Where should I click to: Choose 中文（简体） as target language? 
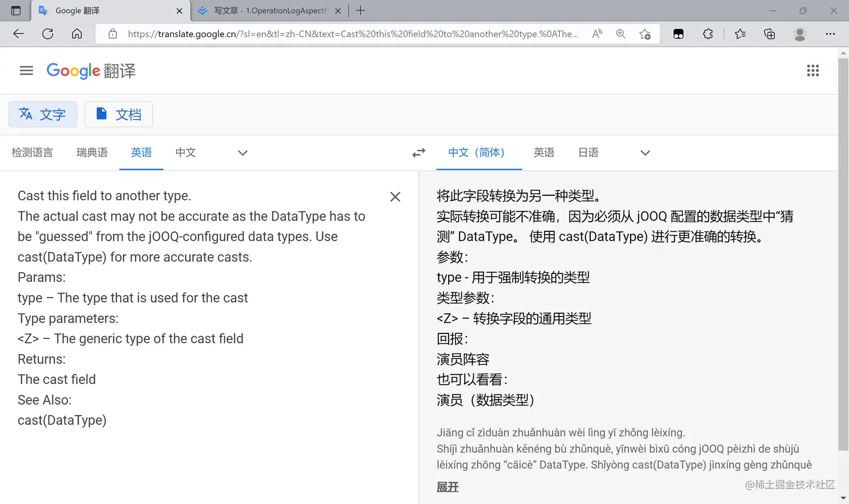click(x=479, y=153)
